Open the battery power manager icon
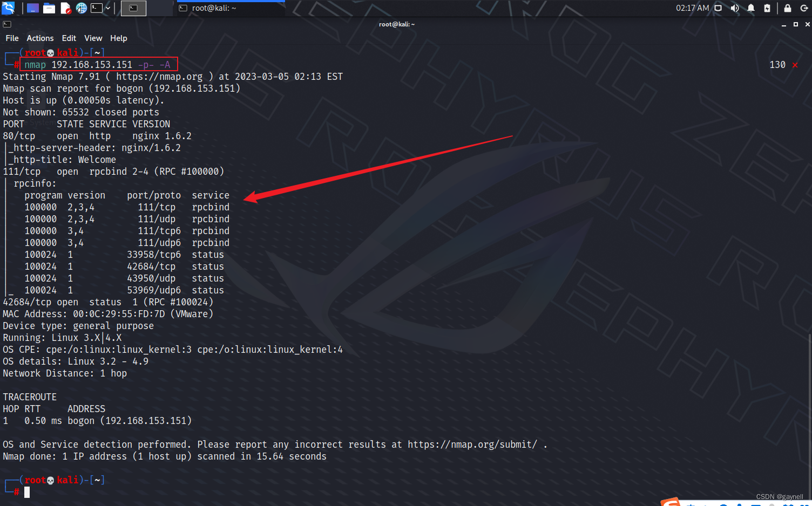Image resolution: width=812 pixels, height=506 pixels. pyautogui.click(x=767, y=8)
